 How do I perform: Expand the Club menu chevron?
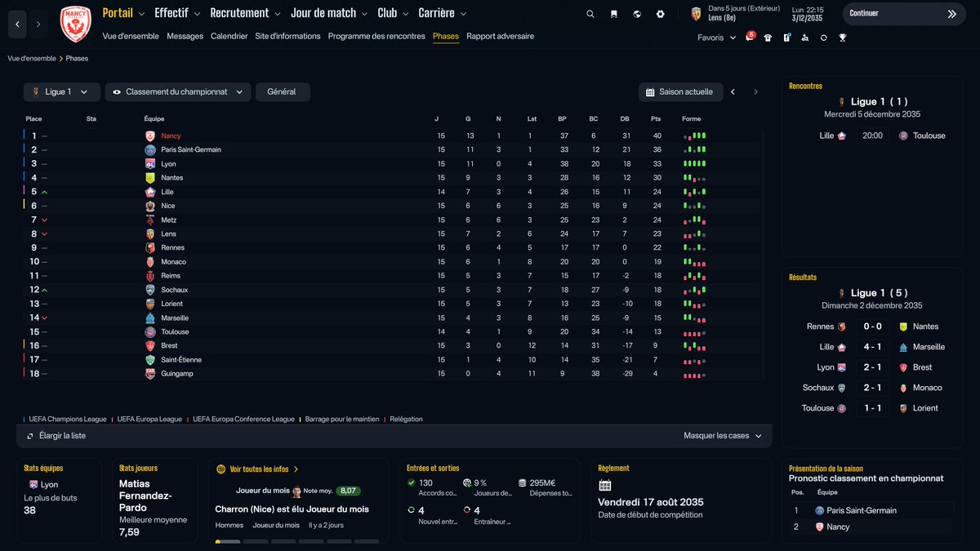pyautogui.click(x=406, y=14)
